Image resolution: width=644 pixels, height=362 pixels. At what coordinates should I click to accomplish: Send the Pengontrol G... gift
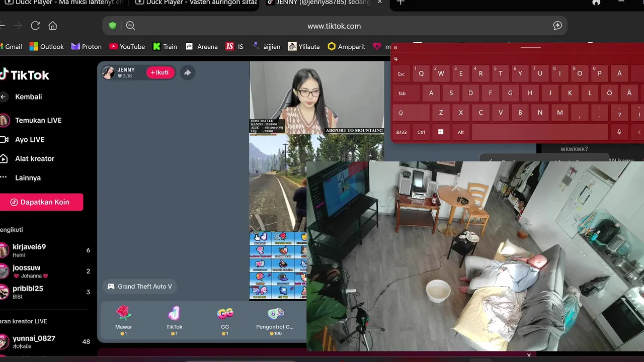(x=275, y=320)
